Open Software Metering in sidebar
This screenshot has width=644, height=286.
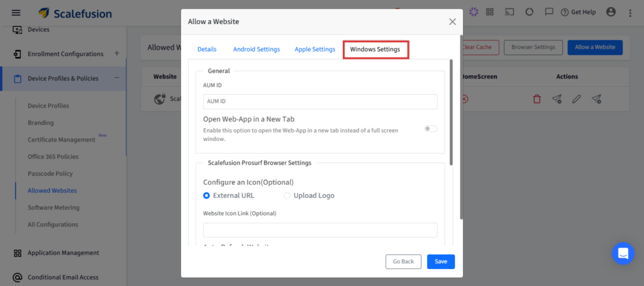53,207
